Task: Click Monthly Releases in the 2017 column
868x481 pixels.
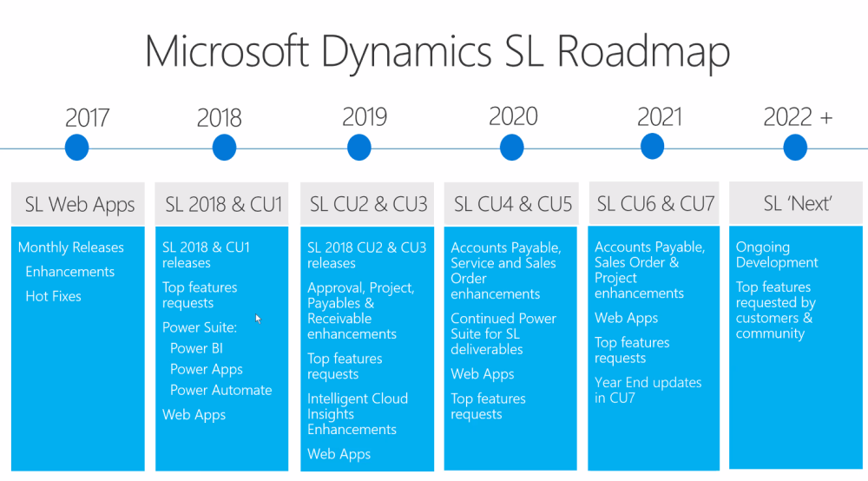Action: pyautogui.click(x=70, y=247)
